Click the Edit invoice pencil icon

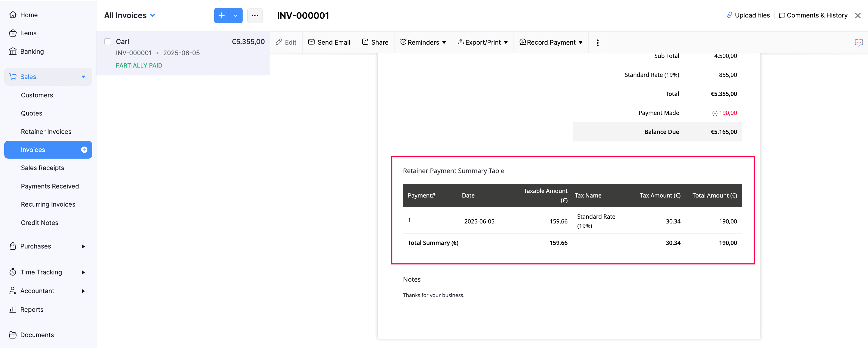(x=286, y=42)
